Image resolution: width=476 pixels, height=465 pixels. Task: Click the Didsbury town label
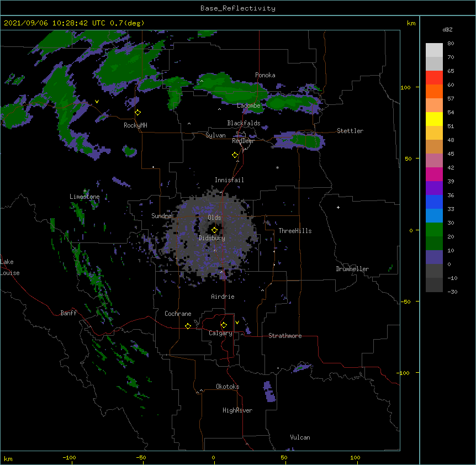(x=212, y=238)
